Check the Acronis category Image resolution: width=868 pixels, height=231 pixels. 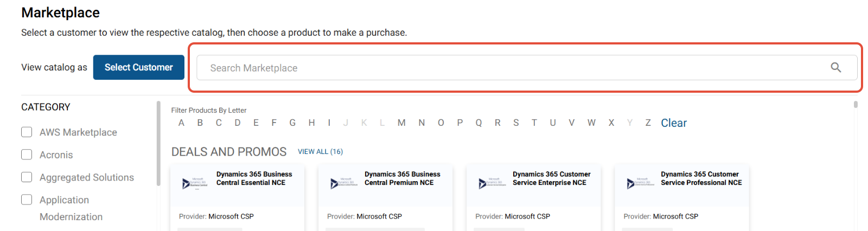pyautogui.click(x=27, y=155)
